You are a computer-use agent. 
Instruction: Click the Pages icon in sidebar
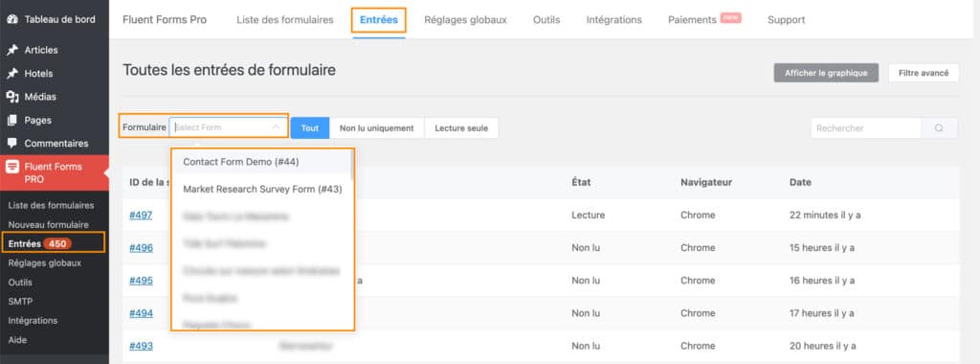pos(11,120)
